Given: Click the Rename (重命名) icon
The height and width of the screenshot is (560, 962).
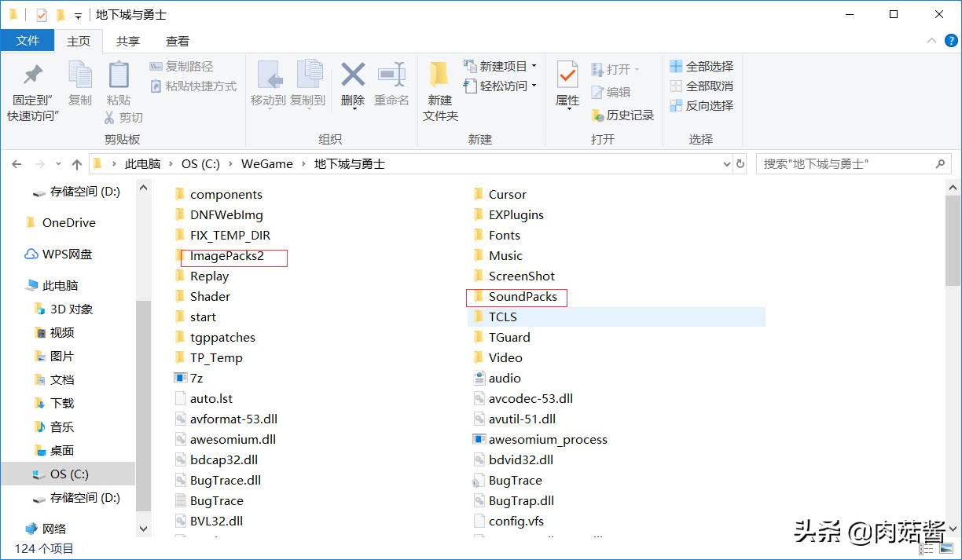Looking at the screenshot, I should 391,75.
